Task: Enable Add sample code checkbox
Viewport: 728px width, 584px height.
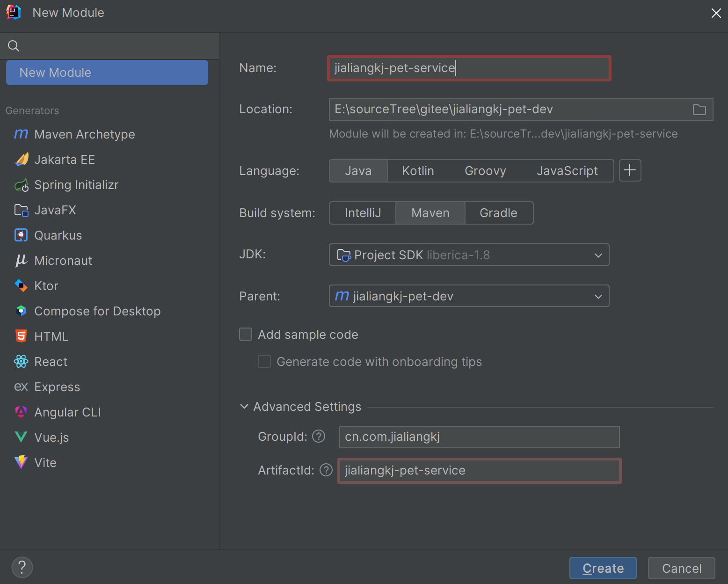Action: point(246,334)
